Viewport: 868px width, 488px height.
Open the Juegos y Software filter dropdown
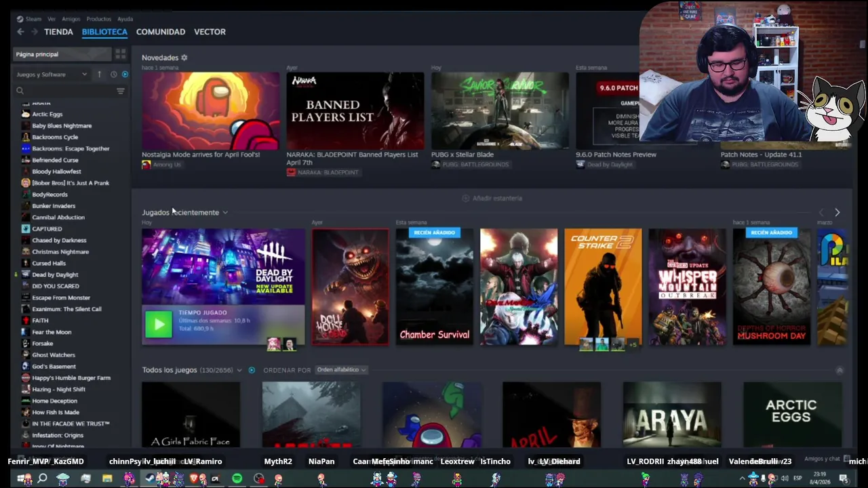coord(52,74)
